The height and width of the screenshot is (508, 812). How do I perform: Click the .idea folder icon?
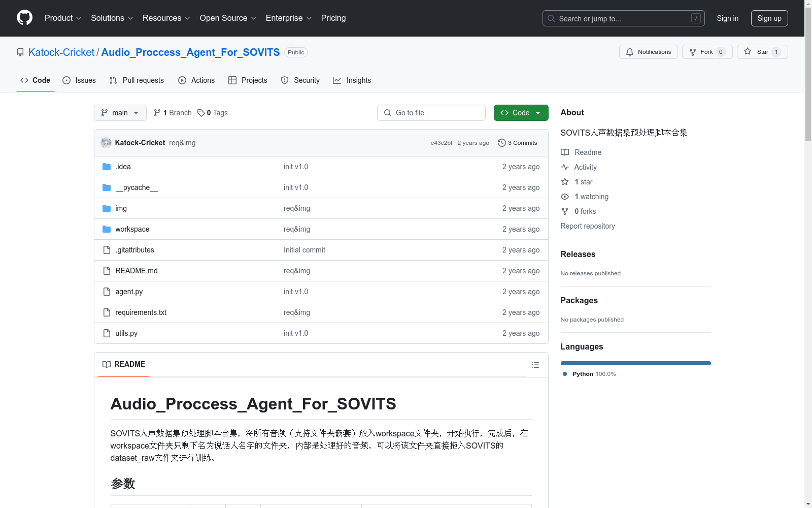point(107,167)
